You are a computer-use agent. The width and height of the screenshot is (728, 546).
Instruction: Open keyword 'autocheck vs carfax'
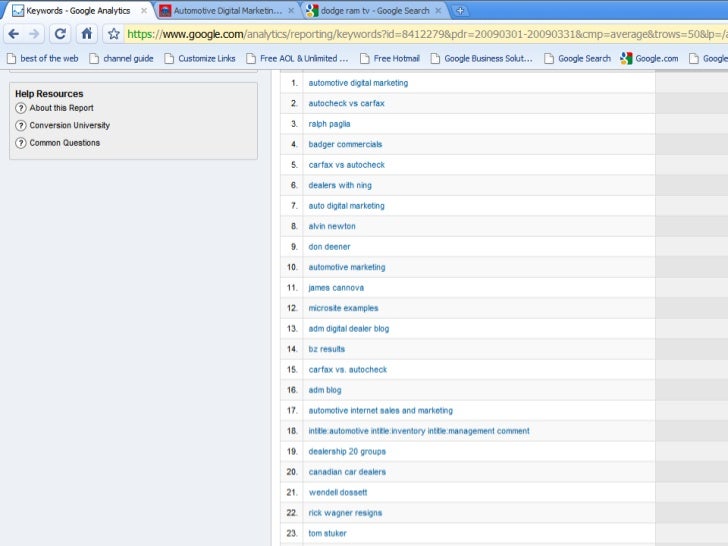346,103
